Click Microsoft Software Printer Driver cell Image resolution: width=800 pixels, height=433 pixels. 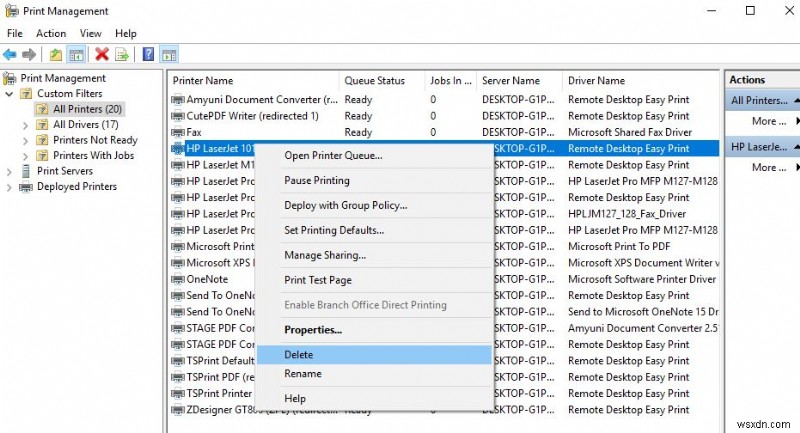(642, 279)
